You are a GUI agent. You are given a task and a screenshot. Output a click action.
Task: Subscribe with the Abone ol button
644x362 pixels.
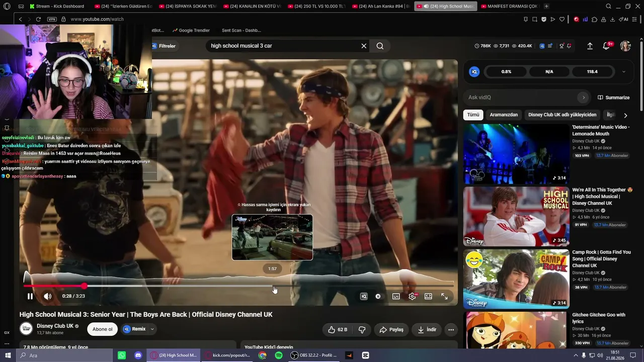(x=103, y=329)
